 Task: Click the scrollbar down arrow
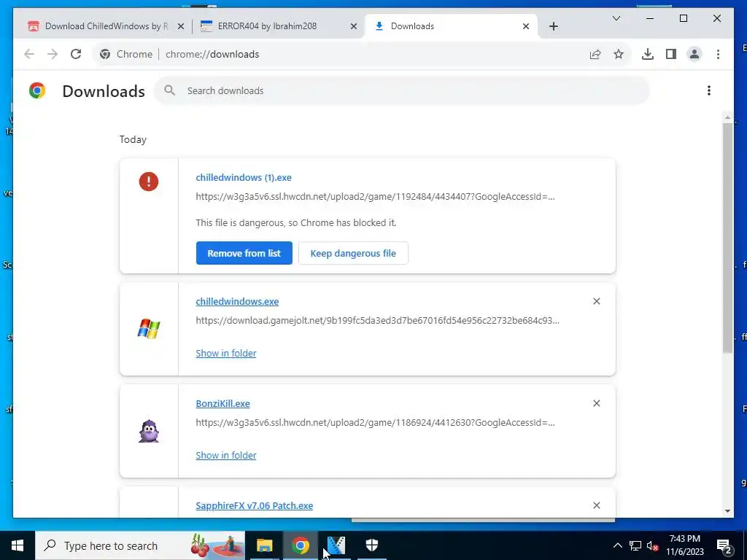(x=727, y=511)
